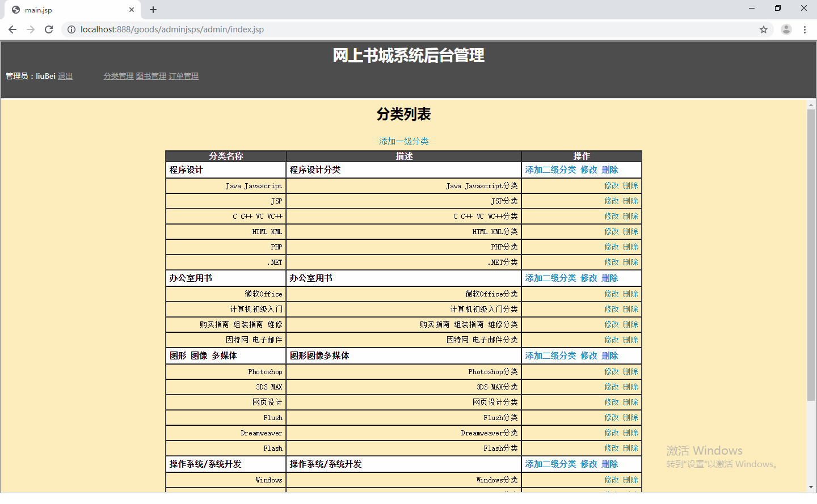This screenshot has width=817, height=504.
Task: Click scrollbar up arrow
Action: coord(811,104)
